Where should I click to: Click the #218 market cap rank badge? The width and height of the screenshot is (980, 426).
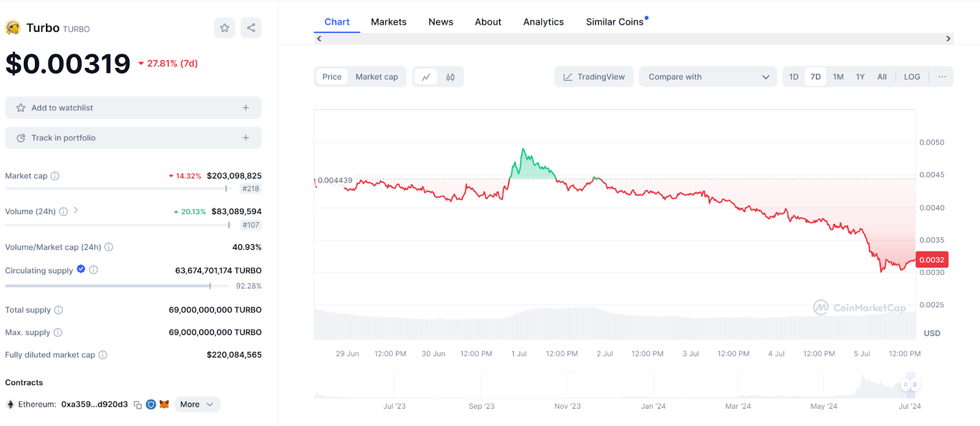click(x=251, y=189)
